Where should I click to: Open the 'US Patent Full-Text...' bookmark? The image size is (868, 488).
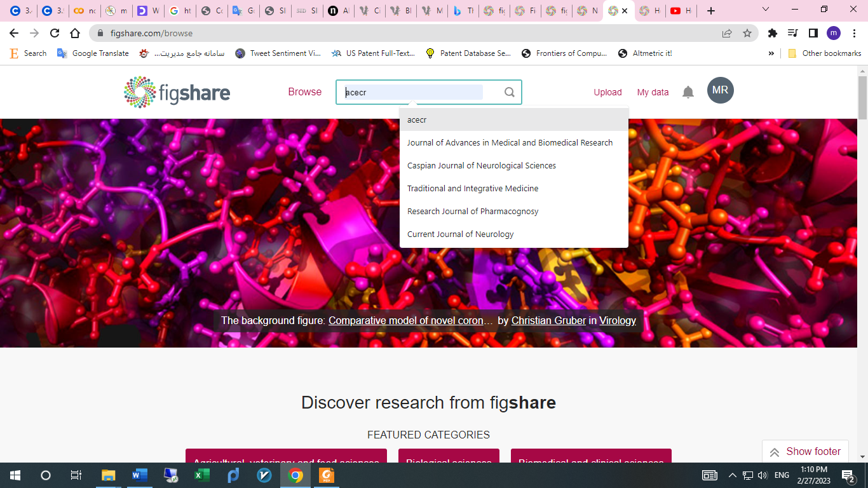tap(373, 53)
